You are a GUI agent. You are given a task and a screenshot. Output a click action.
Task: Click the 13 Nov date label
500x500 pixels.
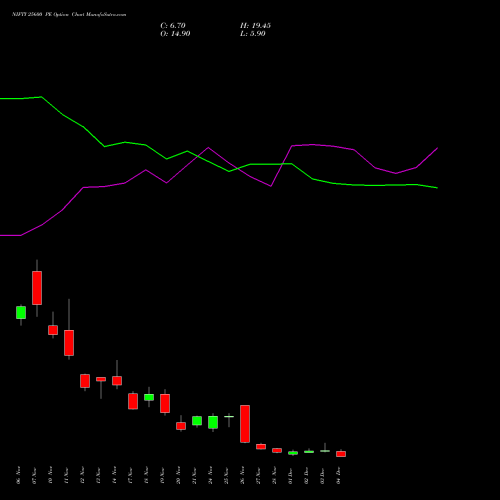pyautogui.click(x=98, y=475)
